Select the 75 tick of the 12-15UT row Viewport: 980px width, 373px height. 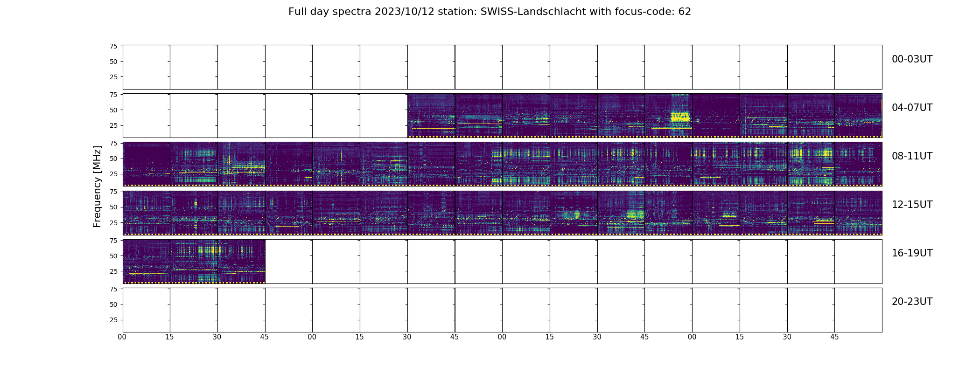tap(113, 192)
